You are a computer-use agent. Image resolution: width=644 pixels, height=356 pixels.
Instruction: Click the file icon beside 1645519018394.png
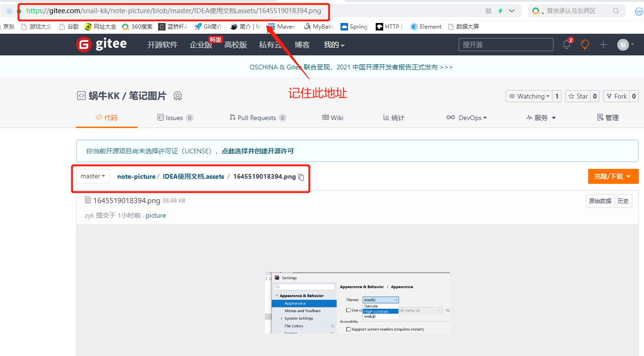click(88, 200)
